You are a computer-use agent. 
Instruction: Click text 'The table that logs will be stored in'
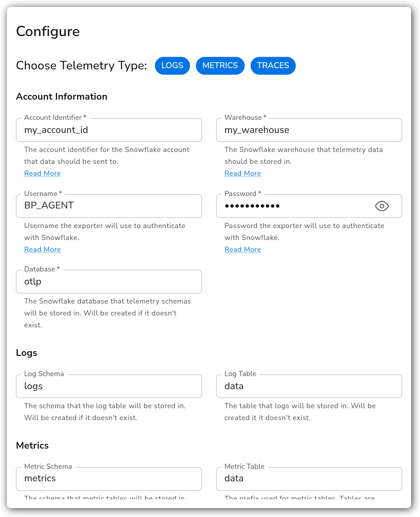286,406
